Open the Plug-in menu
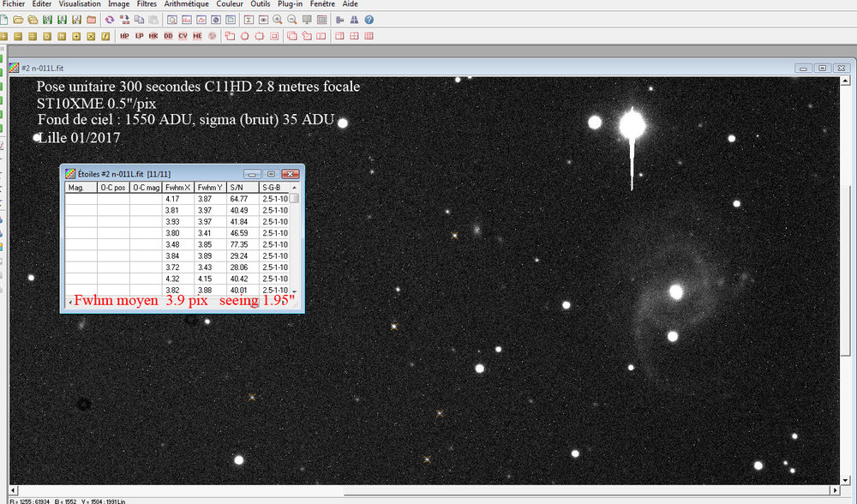The height and width of the screenshot is (504, 857). (290, 3)
